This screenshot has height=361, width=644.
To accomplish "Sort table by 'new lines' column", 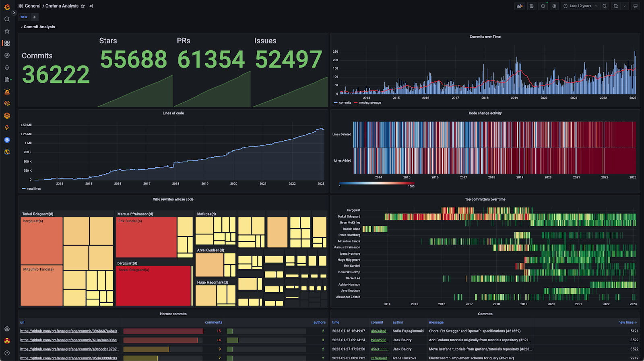I will (x=627, y=322).
